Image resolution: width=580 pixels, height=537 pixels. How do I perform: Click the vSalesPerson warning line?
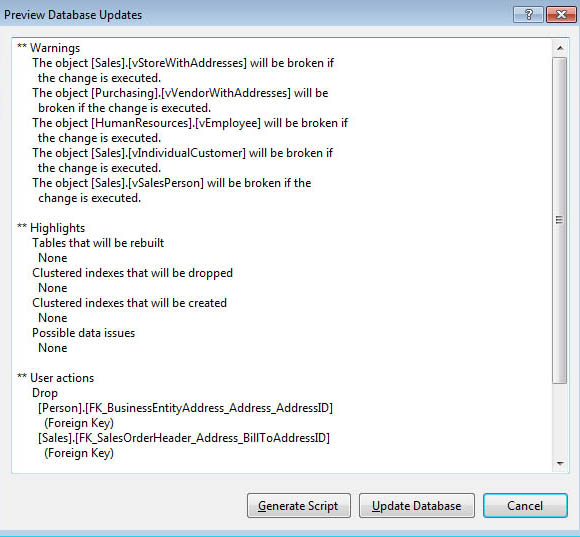pos(172,190)
